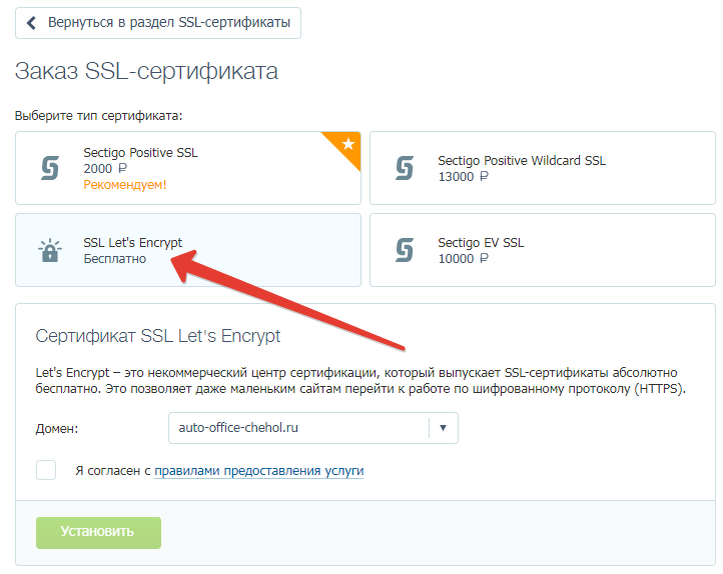Screen dimensions: 723x574
Task: Open the Домен dropdown with auto-office-chehol.ru
Action: click(313, 428)
